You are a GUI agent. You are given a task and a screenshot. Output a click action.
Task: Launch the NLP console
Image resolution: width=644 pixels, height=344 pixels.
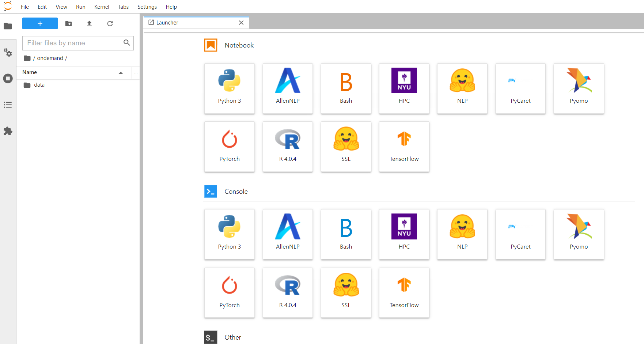click(462, 234)
